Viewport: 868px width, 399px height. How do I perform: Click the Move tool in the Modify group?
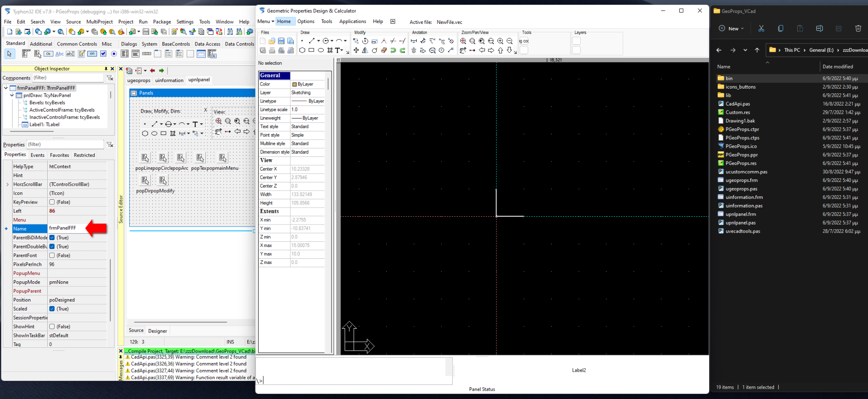coord(356,50)
